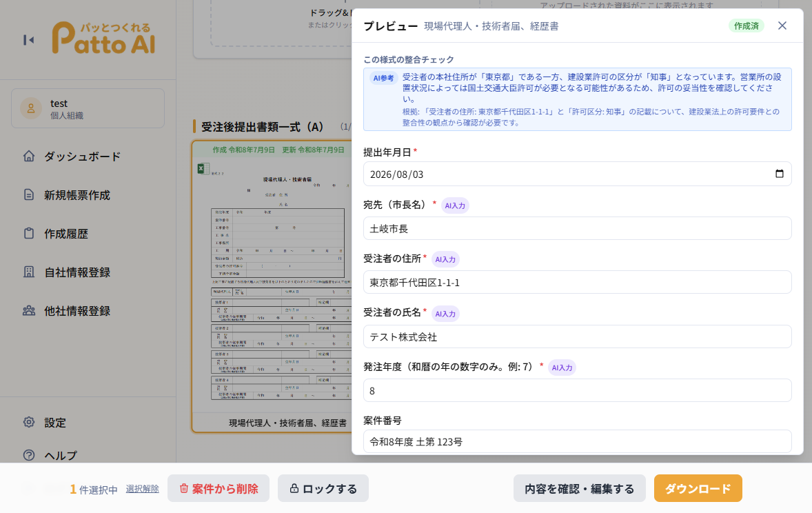Click the 1 件選択中 status text
Viewport: 812px width, 513px height.
click(x=94, y=489)
